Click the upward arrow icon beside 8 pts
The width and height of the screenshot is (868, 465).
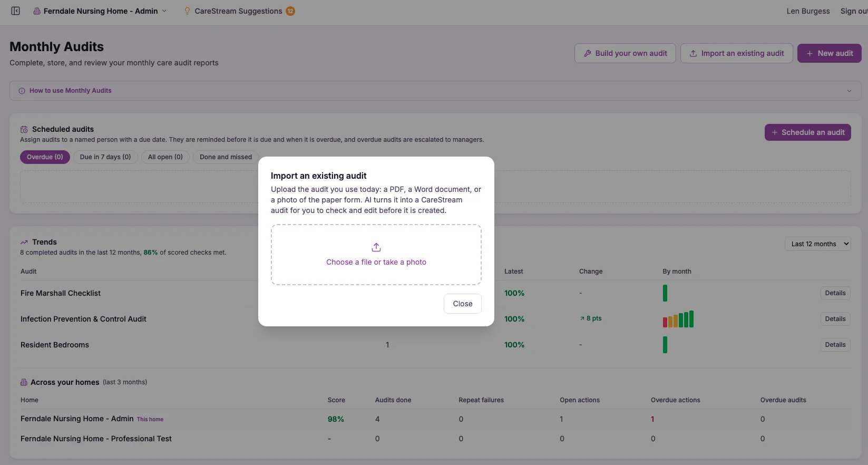[582, 318]
